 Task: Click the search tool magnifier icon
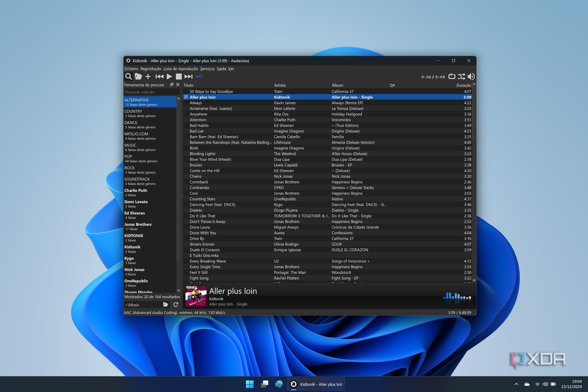coord(128,76)
